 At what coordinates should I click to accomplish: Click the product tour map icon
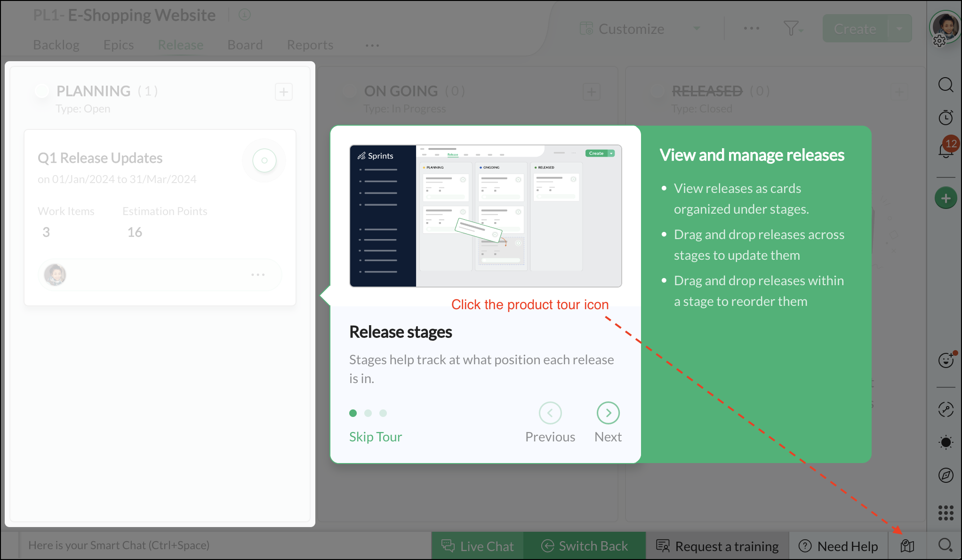tap(907, 546)
